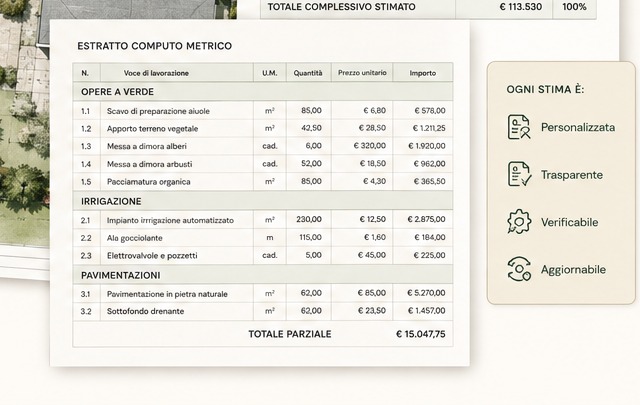This screenshot has height=405, width=640.
Task: Click the Quantità column header
Action: pyautogui.click(x=308, y=73)
